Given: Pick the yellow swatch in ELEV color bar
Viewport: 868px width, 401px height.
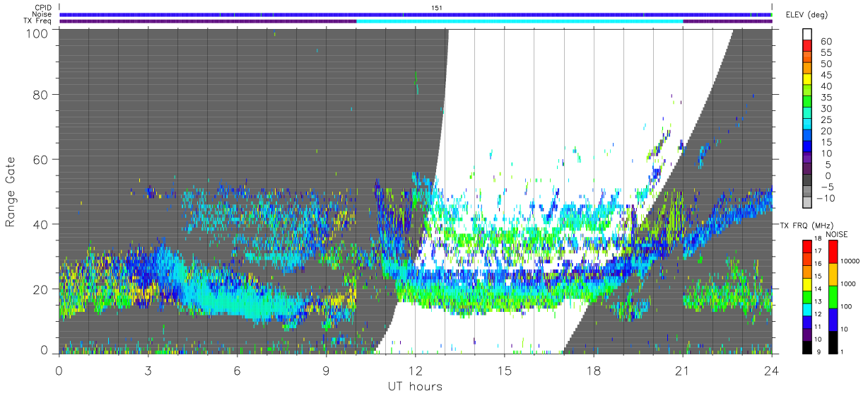Looking at the screenshot, I should (x=808, y=79).
